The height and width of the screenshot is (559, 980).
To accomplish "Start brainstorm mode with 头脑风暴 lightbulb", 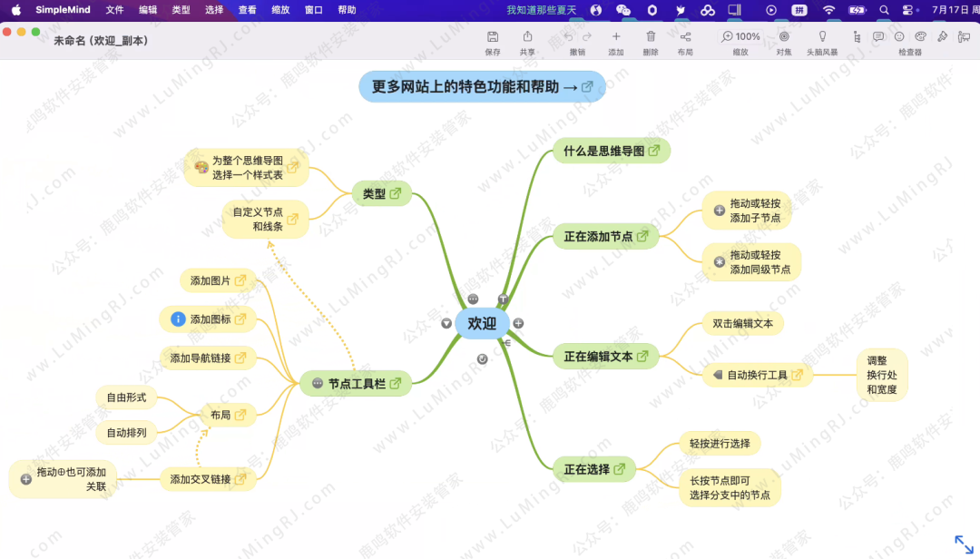I will 821,37.
